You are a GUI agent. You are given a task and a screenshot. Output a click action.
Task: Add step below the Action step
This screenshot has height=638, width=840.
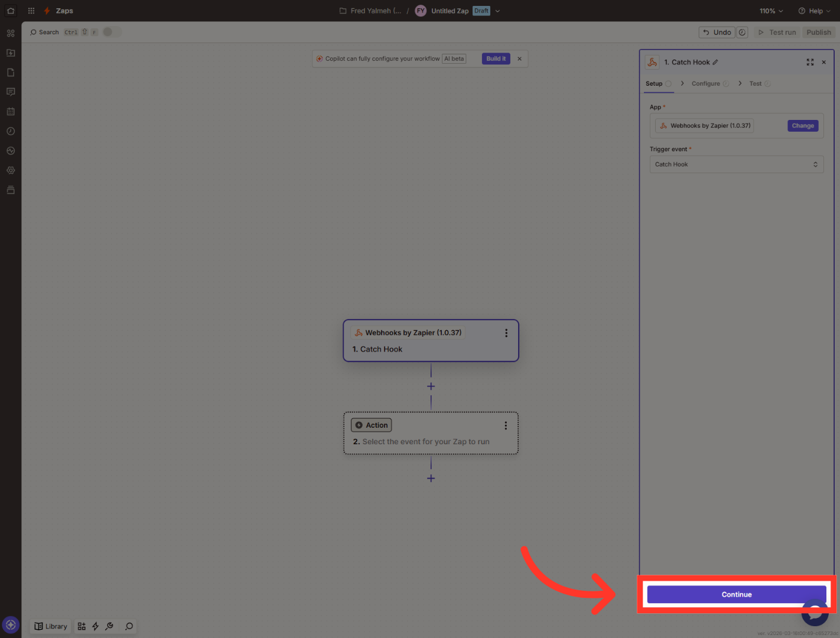click(431, 479)
